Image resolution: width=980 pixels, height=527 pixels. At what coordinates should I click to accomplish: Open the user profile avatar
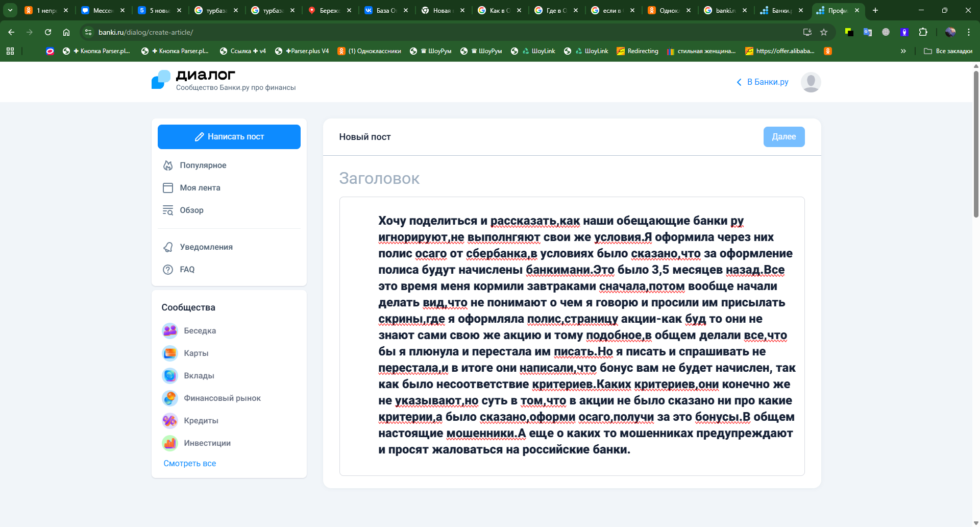coord(811,82)
